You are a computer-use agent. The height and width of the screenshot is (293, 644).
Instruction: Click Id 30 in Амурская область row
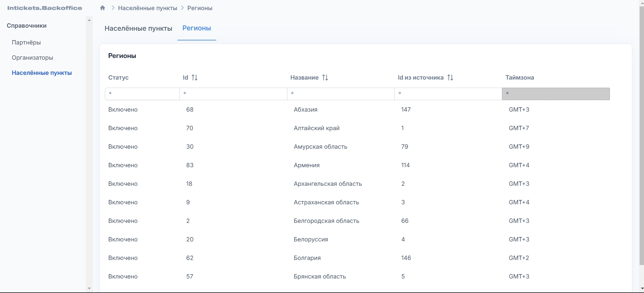(x=190, y=147)
